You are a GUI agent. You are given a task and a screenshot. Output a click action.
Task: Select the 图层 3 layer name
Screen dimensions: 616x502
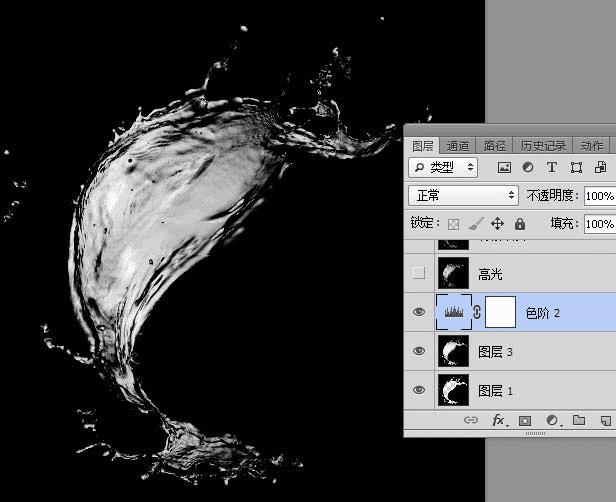[x=495, y=352]
